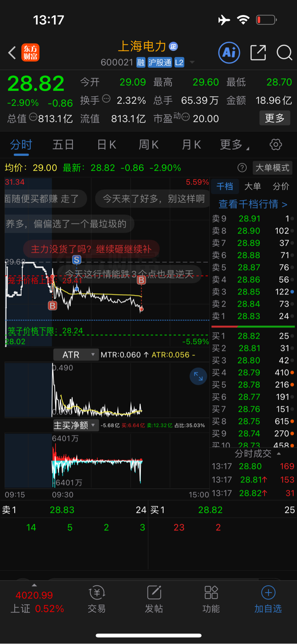Select the 千档 order book tab
This screenshot has width=297, height=644.
click(x=225, y=186)
